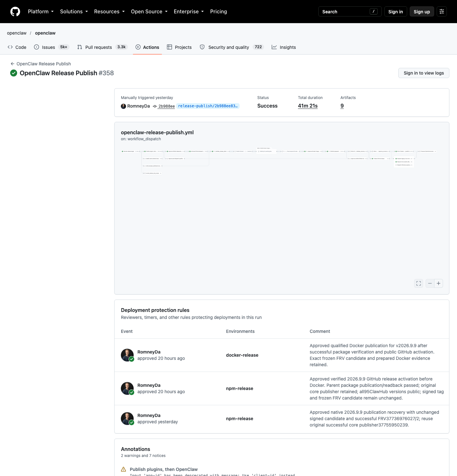Click the warning icon beside Publish plugins annotation
The width and height of the screenshot is (457, 476).
(123, 469)
